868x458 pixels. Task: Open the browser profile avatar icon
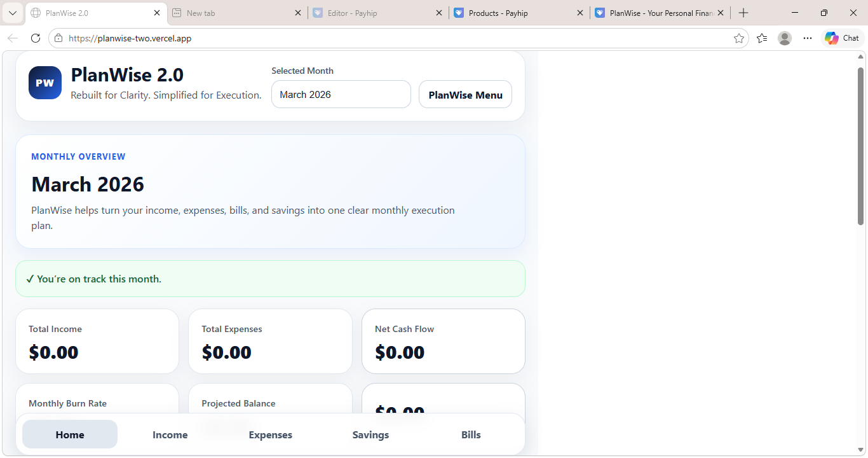click(785, 38)
